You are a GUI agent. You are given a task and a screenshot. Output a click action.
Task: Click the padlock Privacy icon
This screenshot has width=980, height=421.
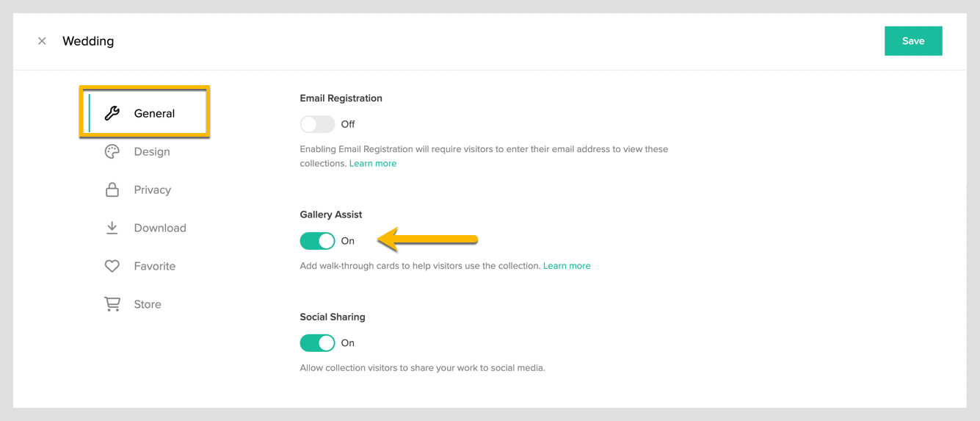(x=112, y=190)
